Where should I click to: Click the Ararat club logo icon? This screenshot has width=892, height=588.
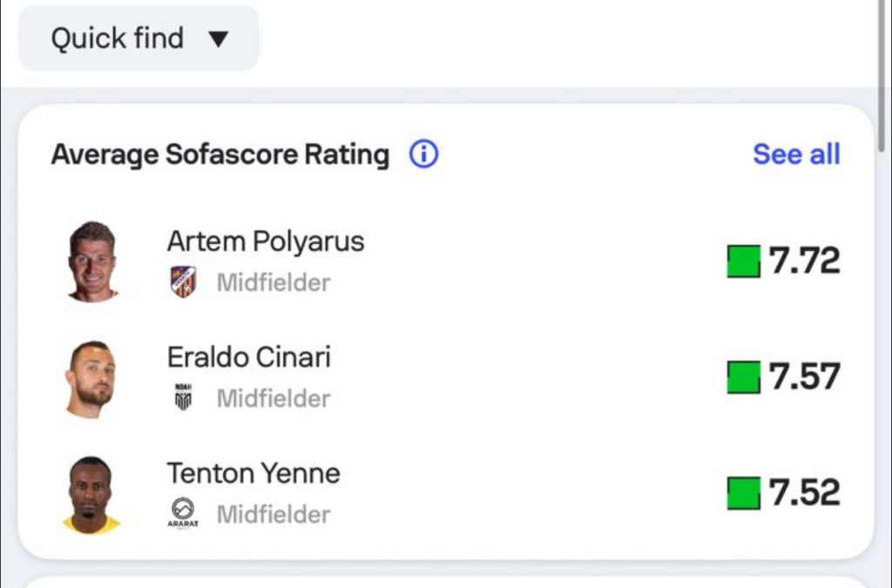tap(183, 513)
